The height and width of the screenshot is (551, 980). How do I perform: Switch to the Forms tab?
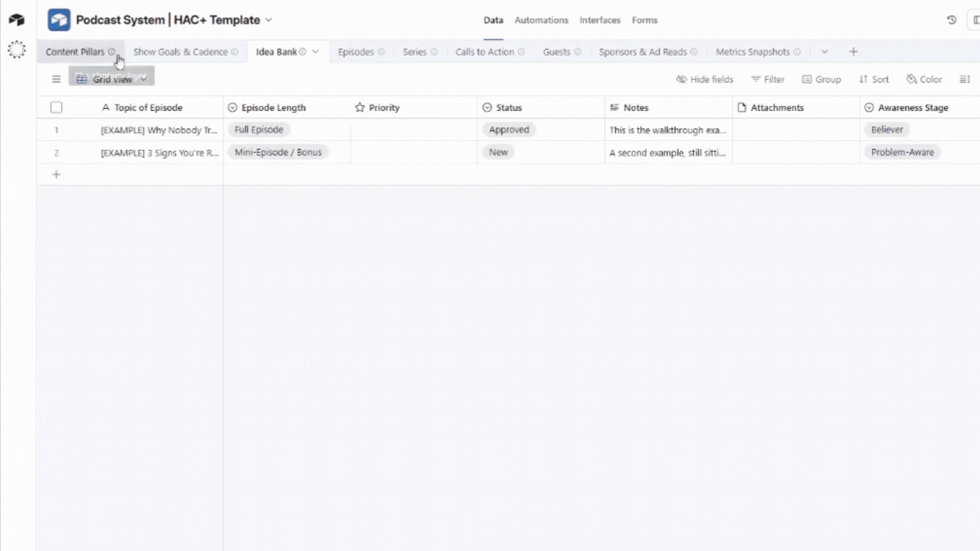(645, 20)
